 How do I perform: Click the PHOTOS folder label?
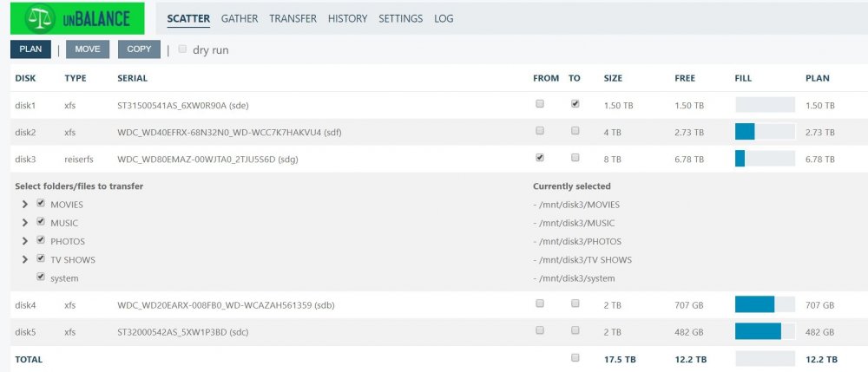68,242
